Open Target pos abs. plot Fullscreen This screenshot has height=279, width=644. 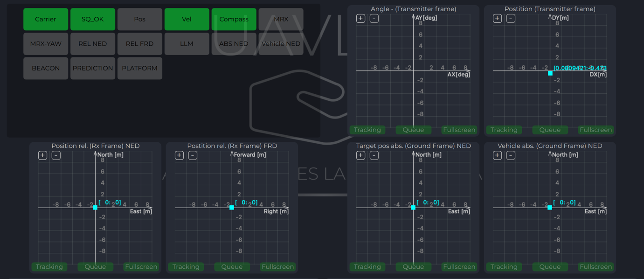point(459,267)
